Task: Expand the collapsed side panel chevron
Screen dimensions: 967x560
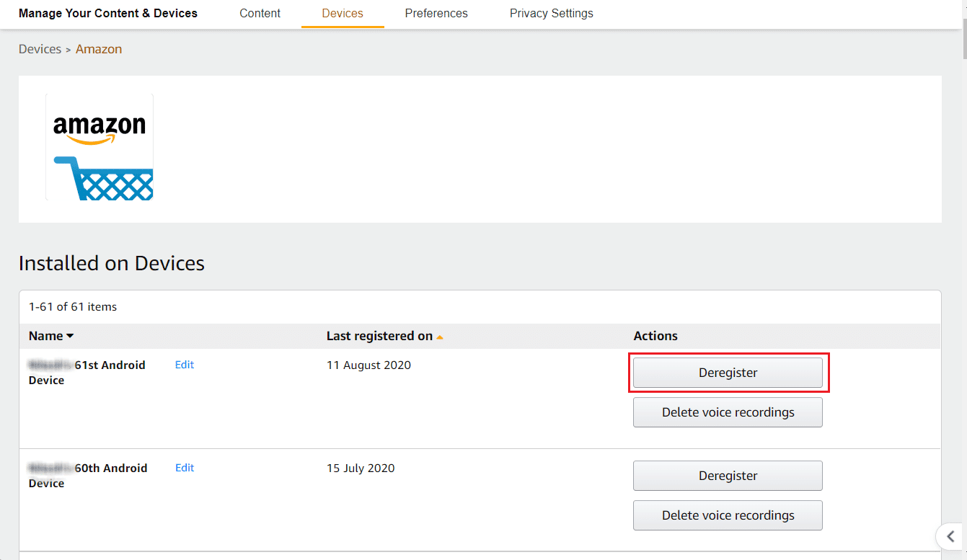Action: coord(950,536)
